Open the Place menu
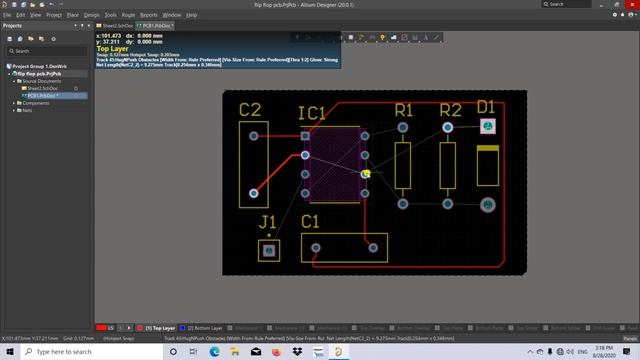Screen dimensions: 640x360 pyautogui.click(x=73, y=15)
